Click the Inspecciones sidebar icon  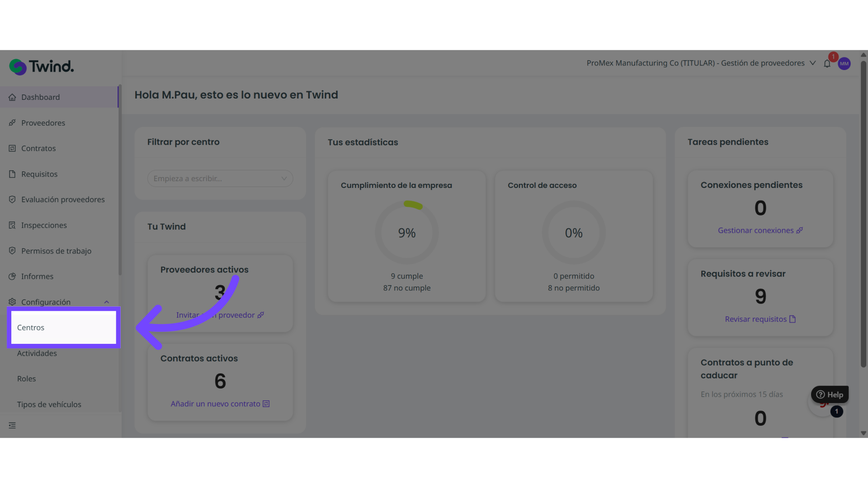tap(12, 225)
